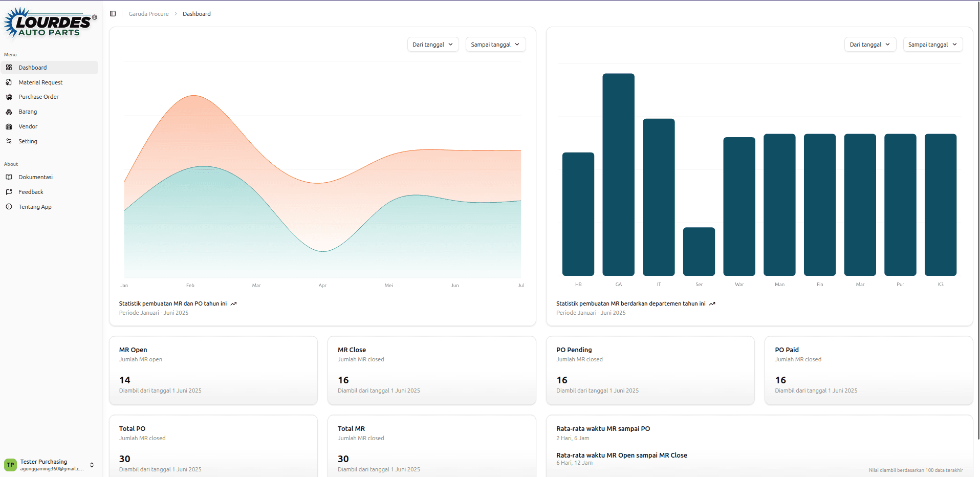Image resolution: width=980 pixels, height=477 pixels.
Task: Click the Dashboard breadcrumb
Action: (x=197, y=14)
